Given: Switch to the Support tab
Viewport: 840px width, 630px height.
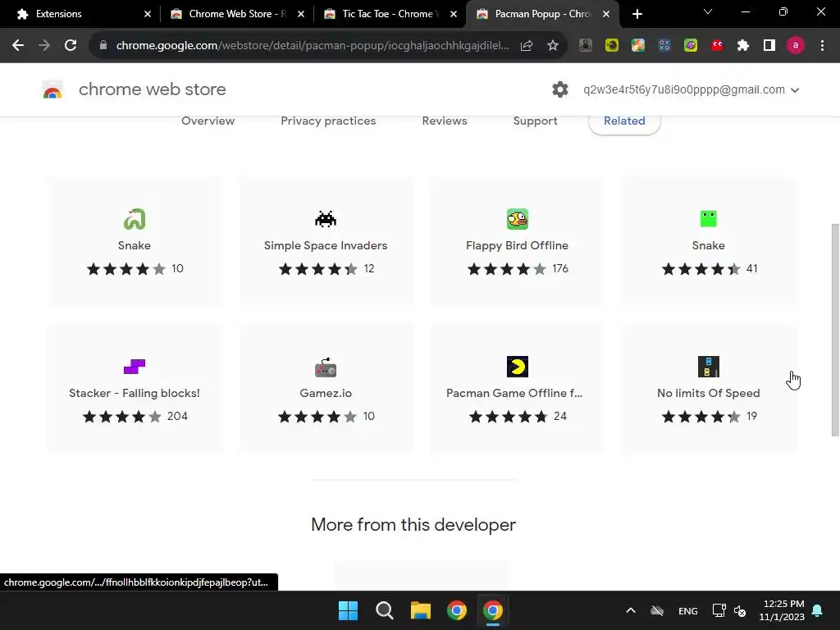Looking at the screenshot, I should point(535,121).
